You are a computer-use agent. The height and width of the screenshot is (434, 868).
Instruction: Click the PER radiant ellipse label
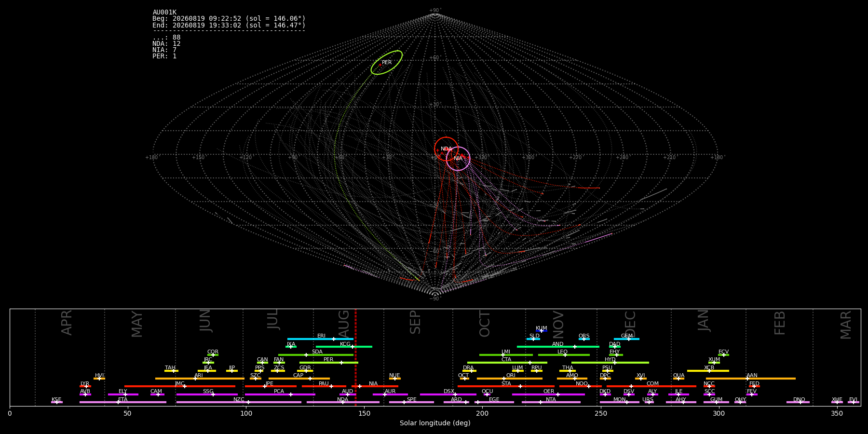387,62
